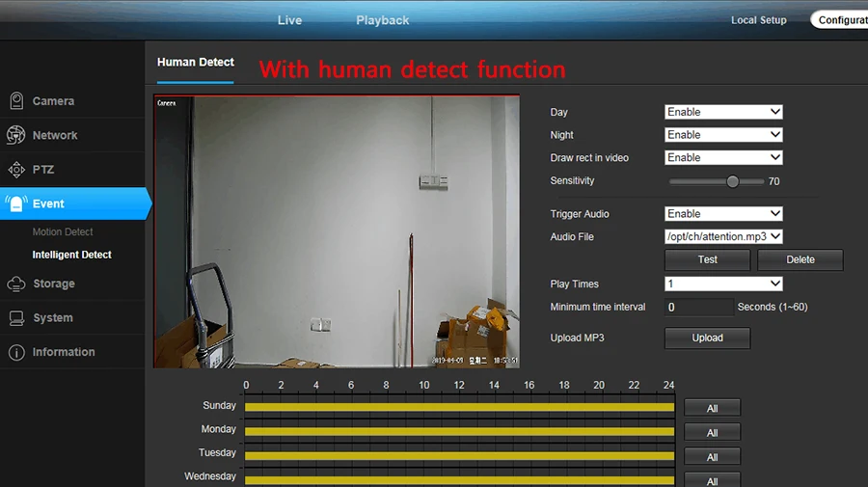Click the System computer icon
This screenshot has height=487, width=868.
coord(16,318)
